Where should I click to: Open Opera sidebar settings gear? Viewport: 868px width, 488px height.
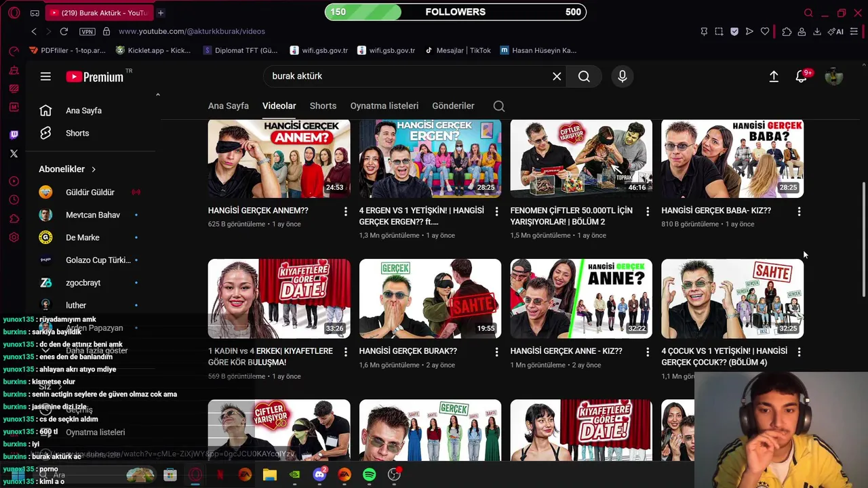(14, 237)
